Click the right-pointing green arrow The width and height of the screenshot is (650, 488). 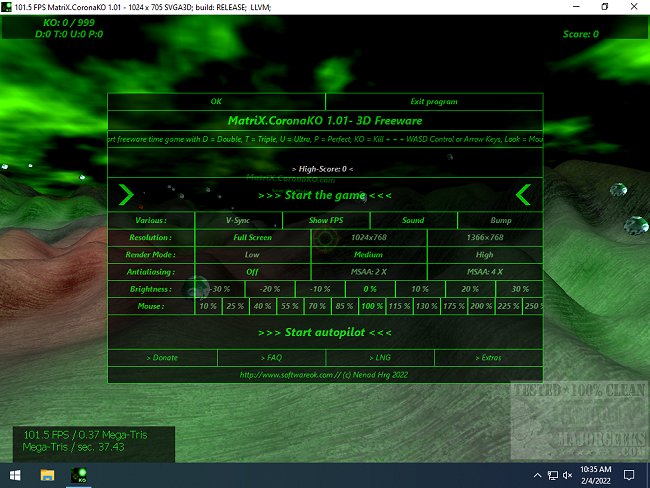click(126, 194)
